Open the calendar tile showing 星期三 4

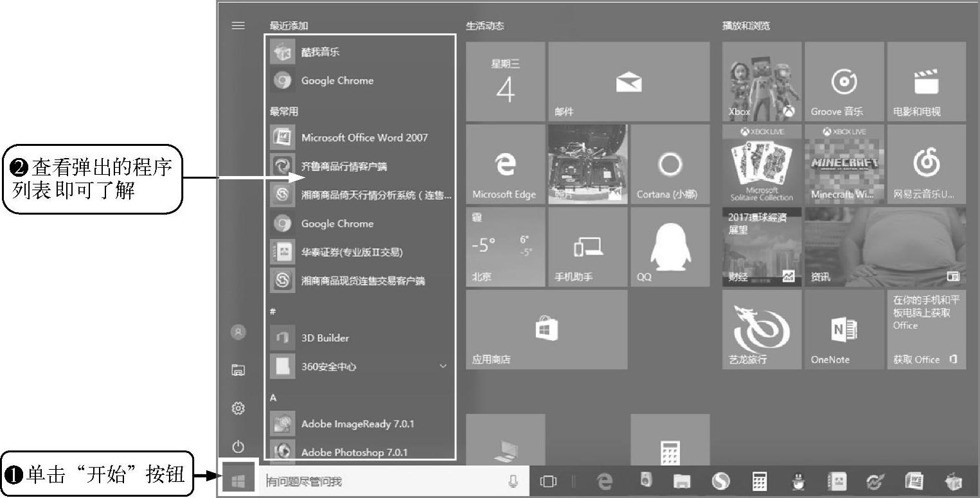tap(505, 82)
